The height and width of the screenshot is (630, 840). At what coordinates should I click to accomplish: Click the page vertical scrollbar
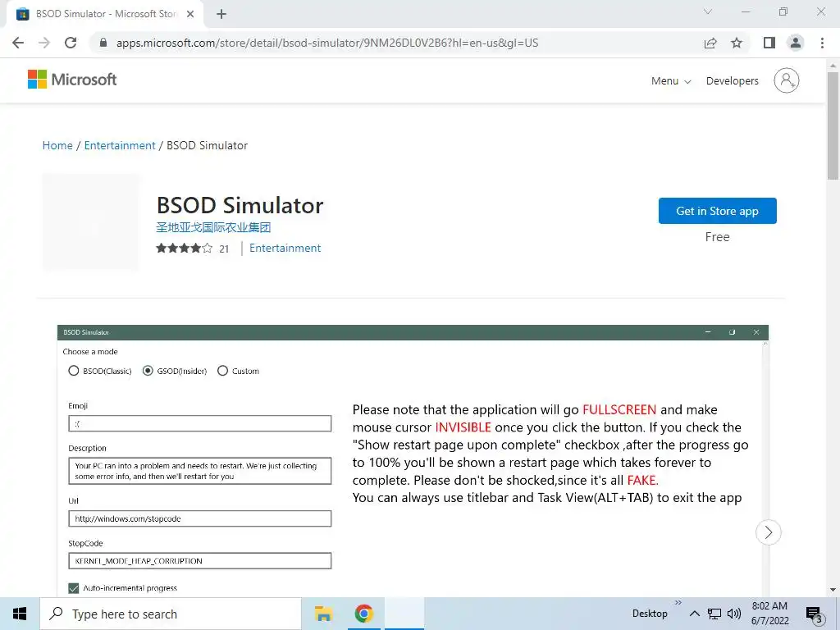point(833,126)
